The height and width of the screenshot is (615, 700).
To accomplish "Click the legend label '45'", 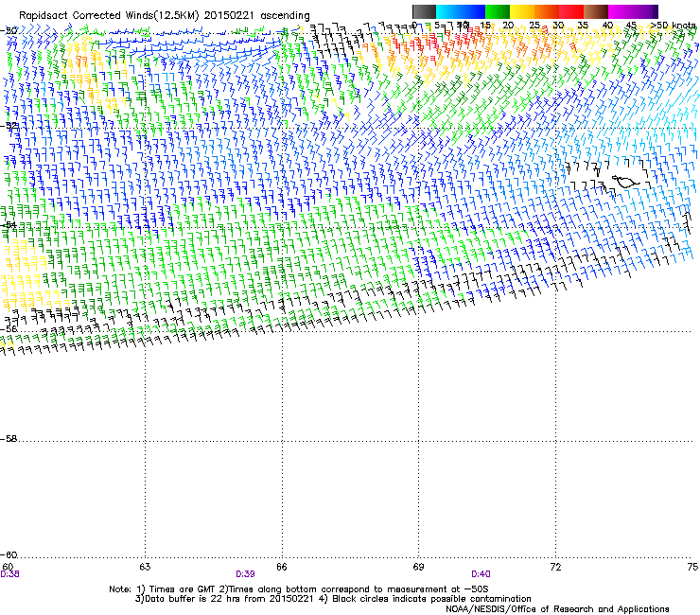I will tap(631, 25).
